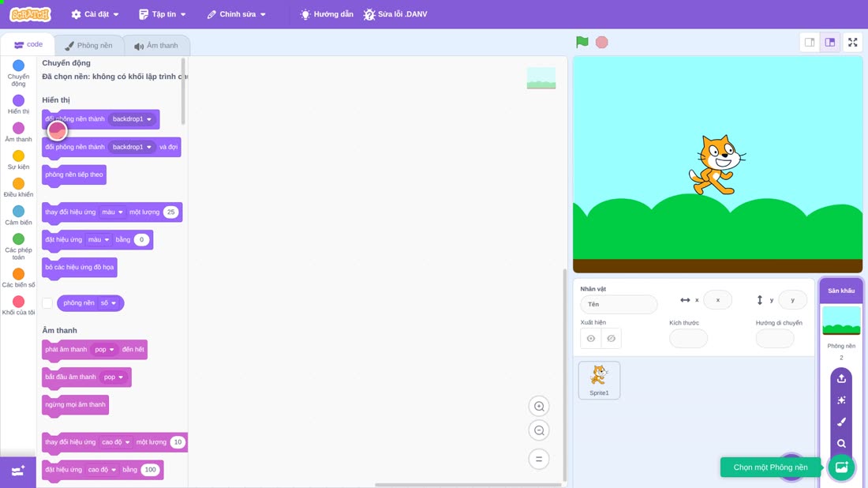868x488 pixels.
Task: Select the Các phép toán block category
Action: [x=18, y=246]
